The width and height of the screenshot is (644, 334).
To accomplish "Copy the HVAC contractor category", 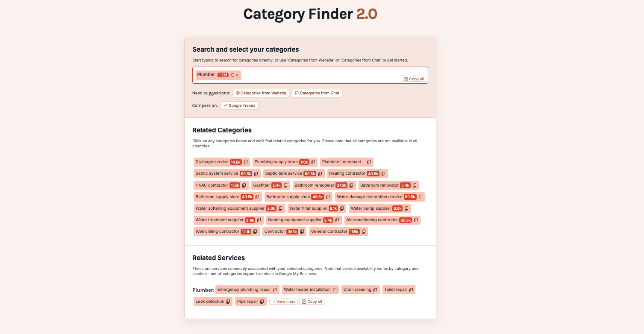I will tap(244, 185).
